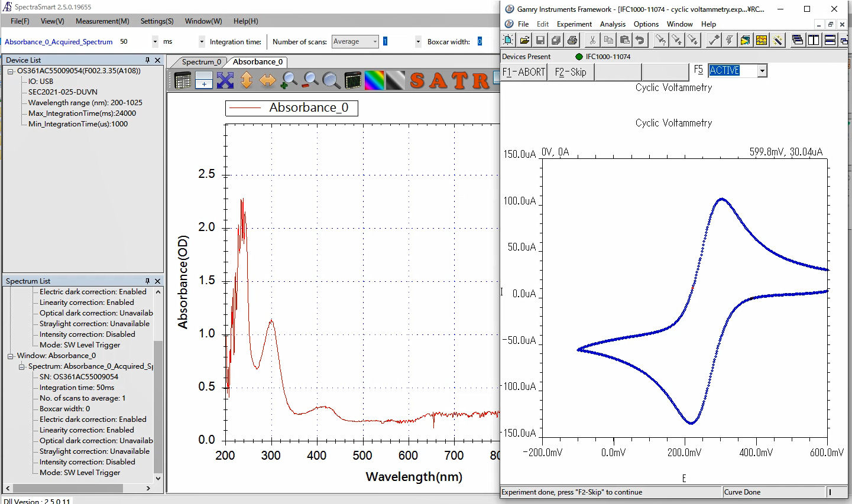
Task: Open the scan count value dropdown arrow
Action: point(418,41)
